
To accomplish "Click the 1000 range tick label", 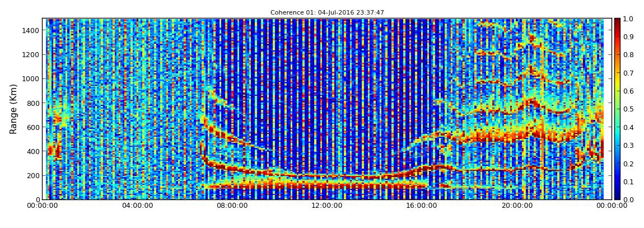I will [31, 79].
